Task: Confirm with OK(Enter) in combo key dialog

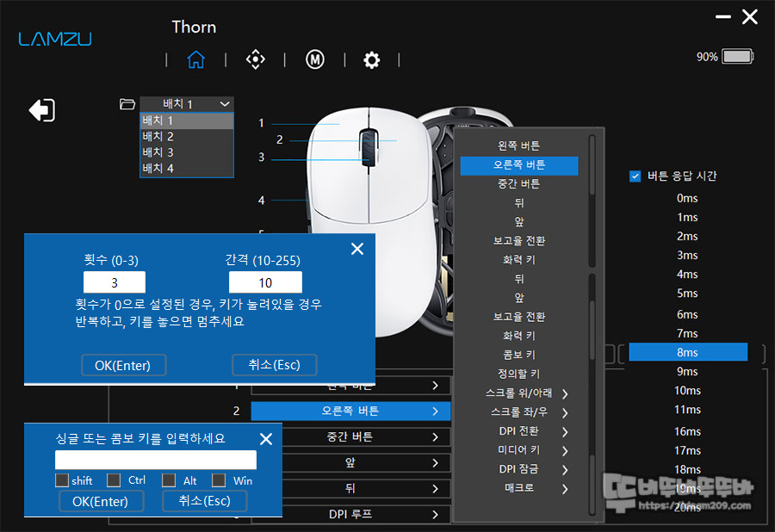Action: pos(101,501)
